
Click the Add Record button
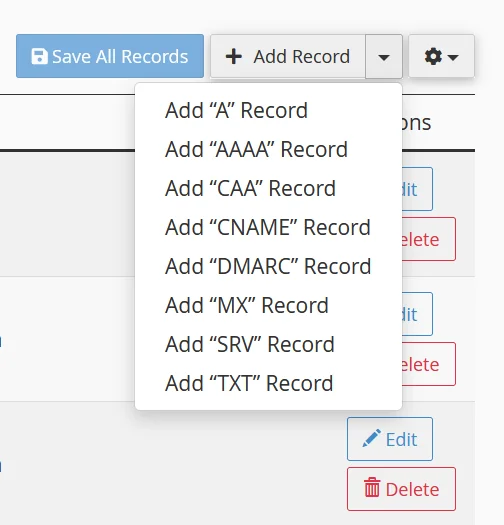coord(288,56)
